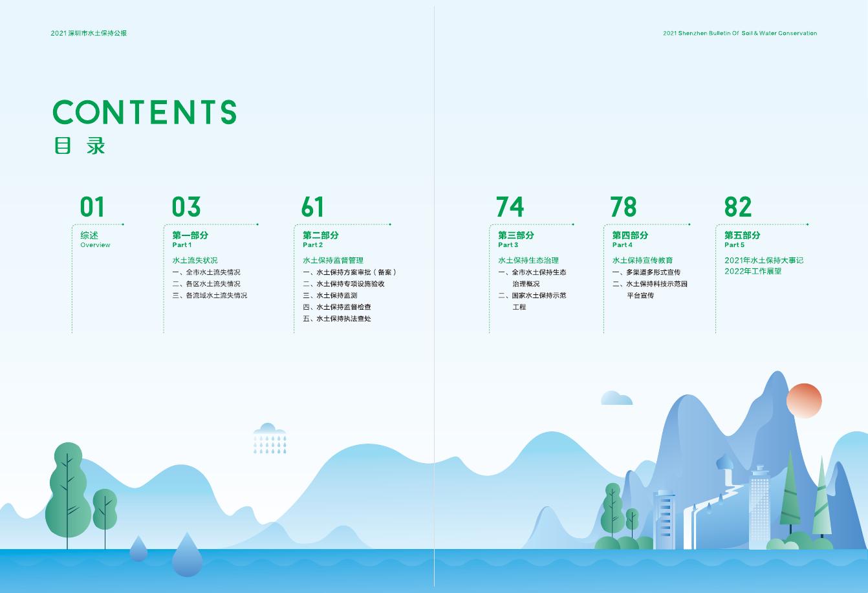Select the 治理概况 line

526,284
